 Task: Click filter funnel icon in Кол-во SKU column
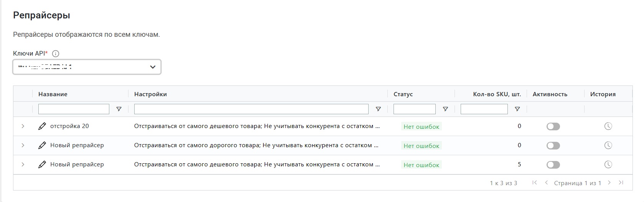[517, 109]
